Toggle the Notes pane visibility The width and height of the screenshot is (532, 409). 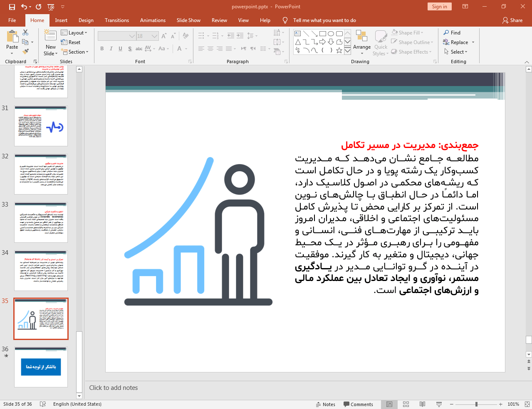pos(326,404)
